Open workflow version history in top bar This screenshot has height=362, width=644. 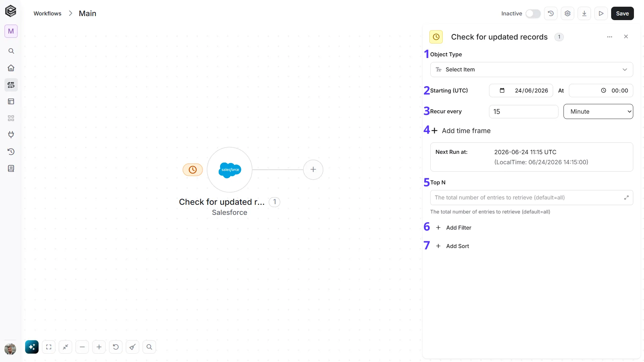coord(551,13)
